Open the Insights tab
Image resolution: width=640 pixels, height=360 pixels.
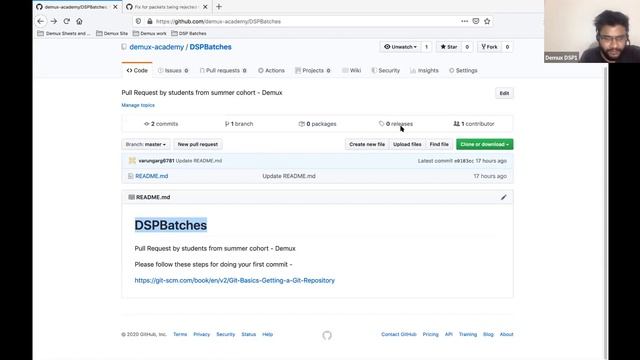click(424, 71)
